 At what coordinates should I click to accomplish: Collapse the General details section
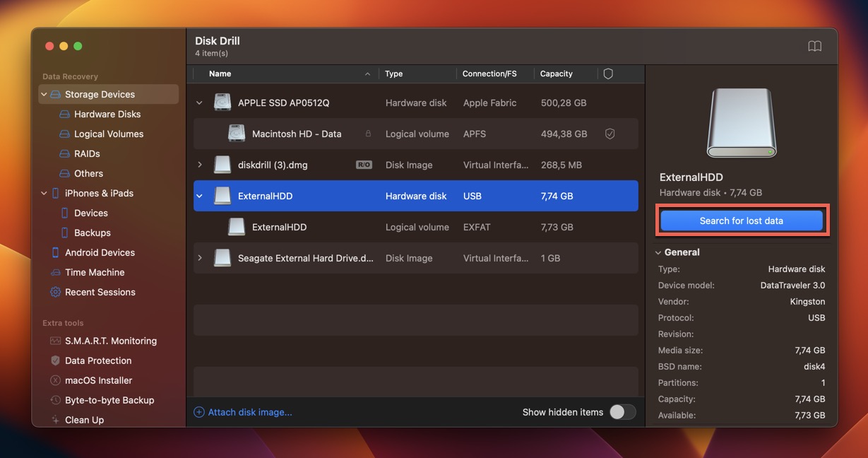[658, 252]
